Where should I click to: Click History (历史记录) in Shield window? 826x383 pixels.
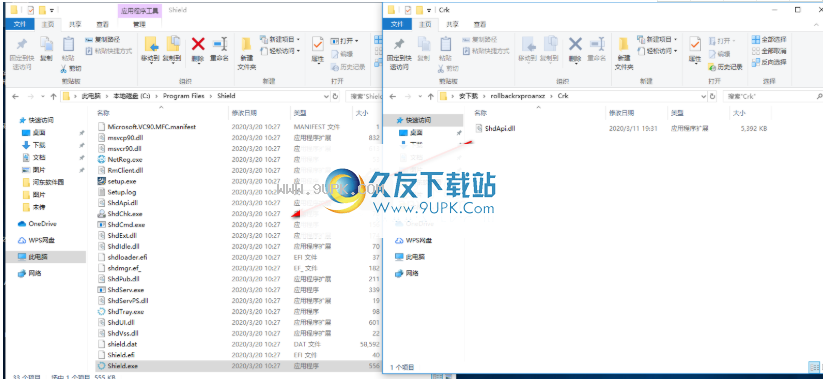[348, 67]
